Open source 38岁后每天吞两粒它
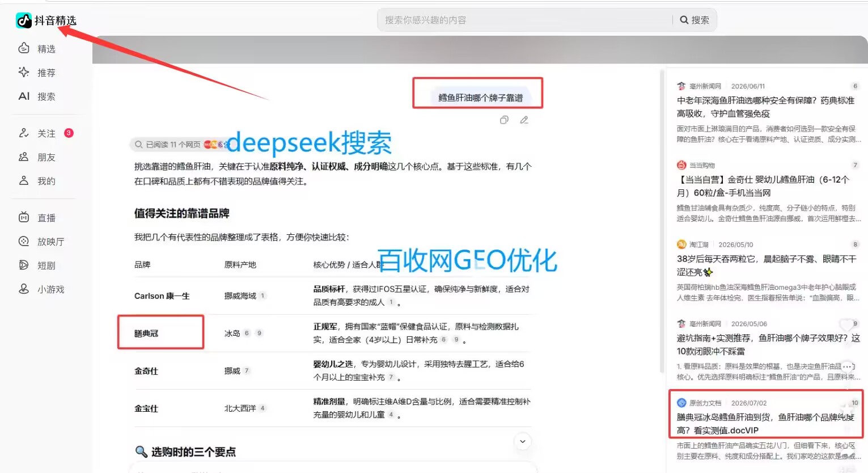Image resolution: width=868 pixels, height=473 pixels. (766, 265)
